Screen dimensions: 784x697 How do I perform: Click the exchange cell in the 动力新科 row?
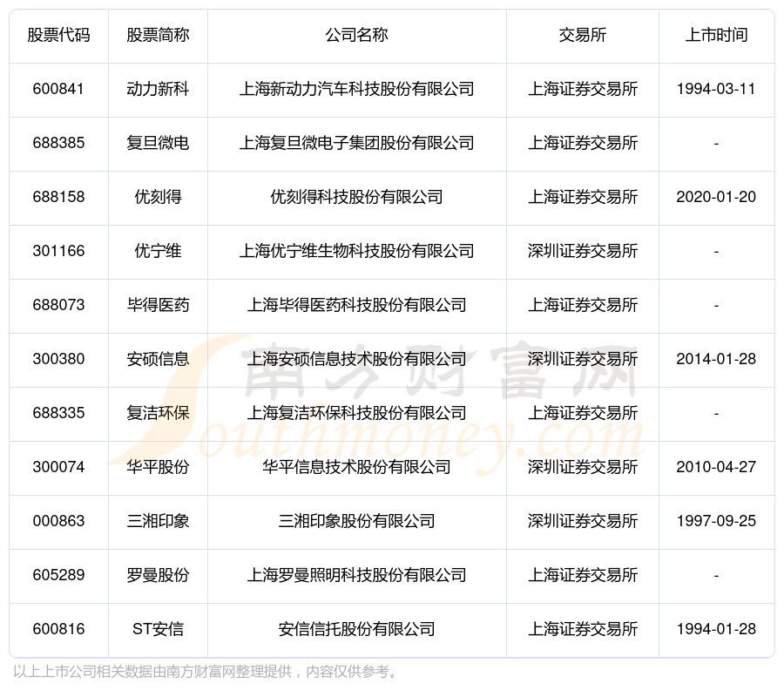583,89
